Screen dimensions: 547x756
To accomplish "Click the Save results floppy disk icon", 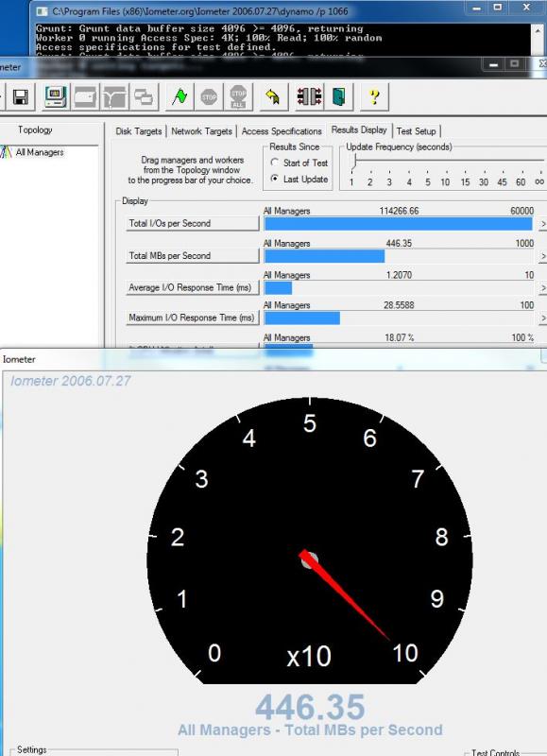I will pos(20,97).
